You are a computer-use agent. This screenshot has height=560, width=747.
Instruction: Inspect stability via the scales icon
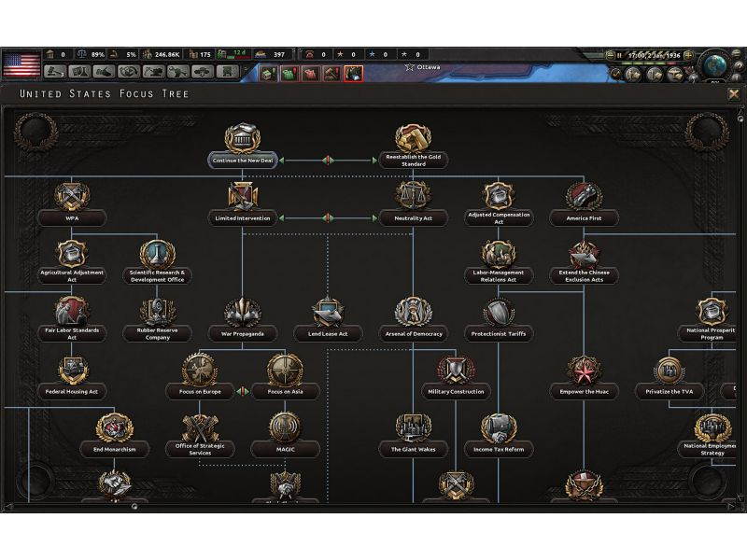81,53
